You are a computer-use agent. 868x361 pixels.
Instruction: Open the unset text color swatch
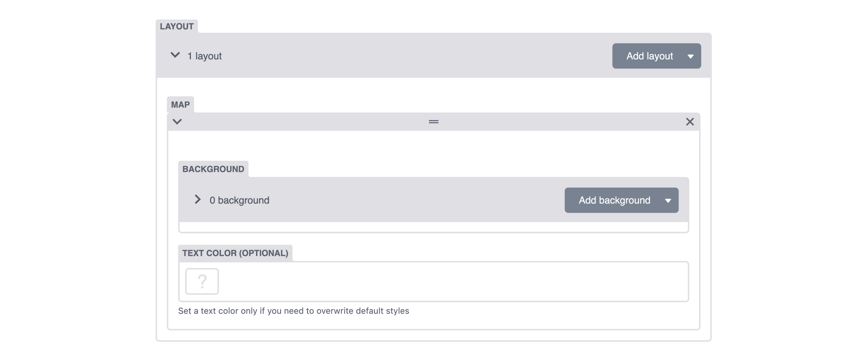(x=202, y=281)
